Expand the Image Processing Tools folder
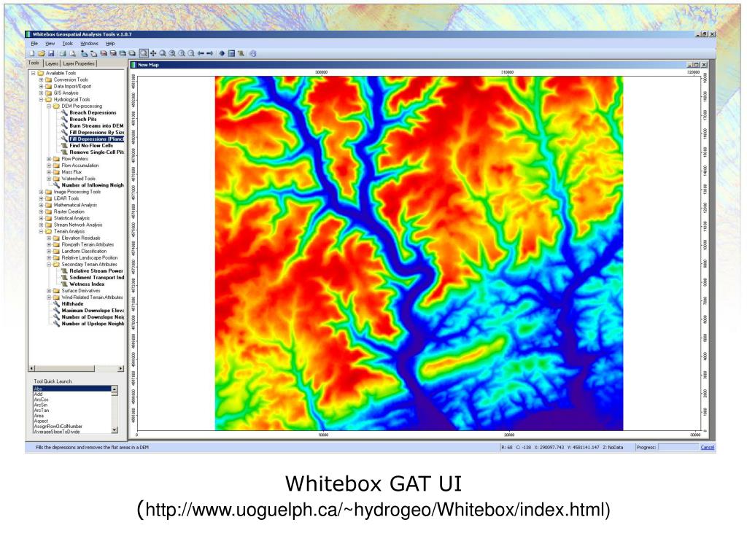 (x=41, y=192)
